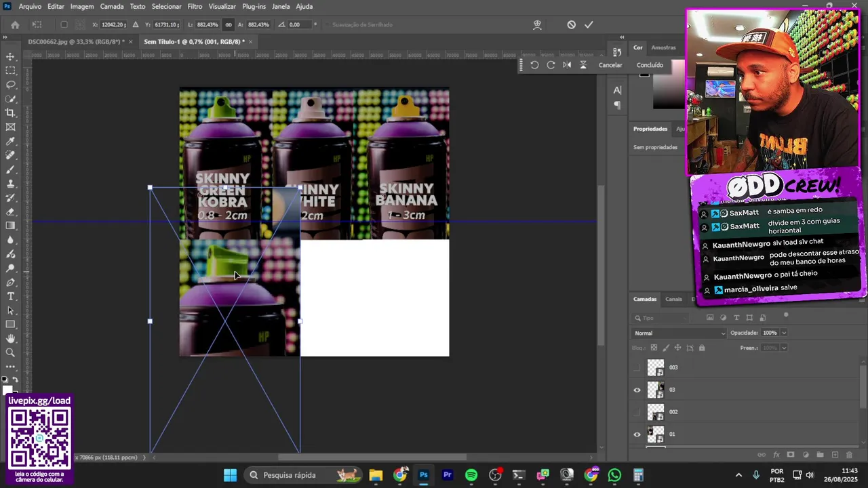
Task: Open the Normal blend mode dropdown
Action: click(x=679, y=333)
